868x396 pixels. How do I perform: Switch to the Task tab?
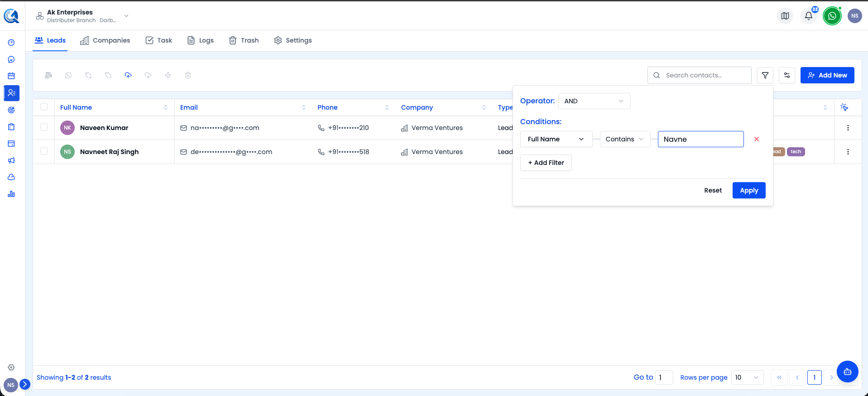(159, 40)
